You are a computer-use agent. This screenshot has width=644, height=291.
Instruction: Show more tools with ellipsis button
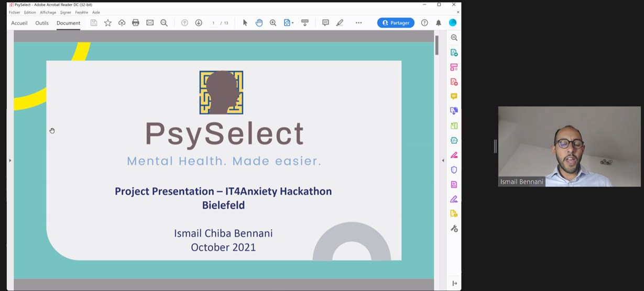pos(358,23)
